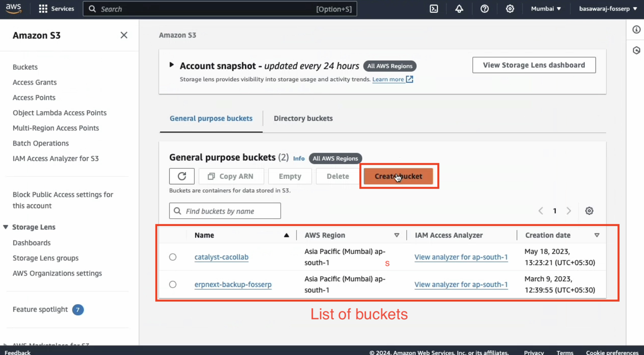
Task: Click the All AWS Regions badge beside bucket count
Action: coord(335,159)
